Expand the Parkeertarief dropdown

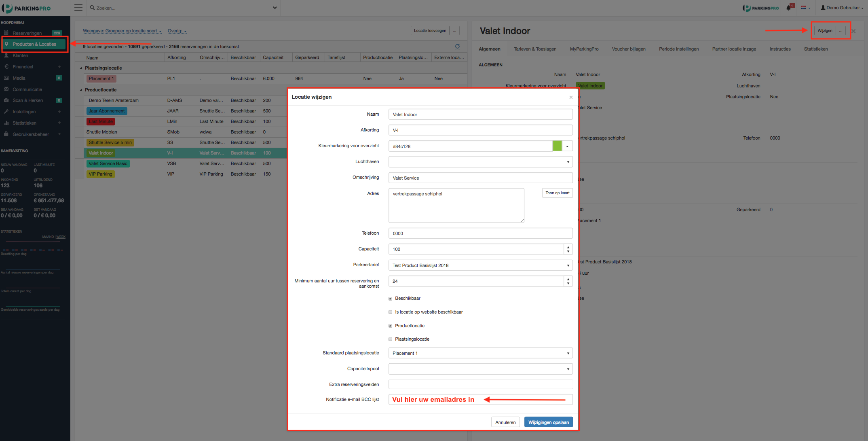tap(480, 265)
